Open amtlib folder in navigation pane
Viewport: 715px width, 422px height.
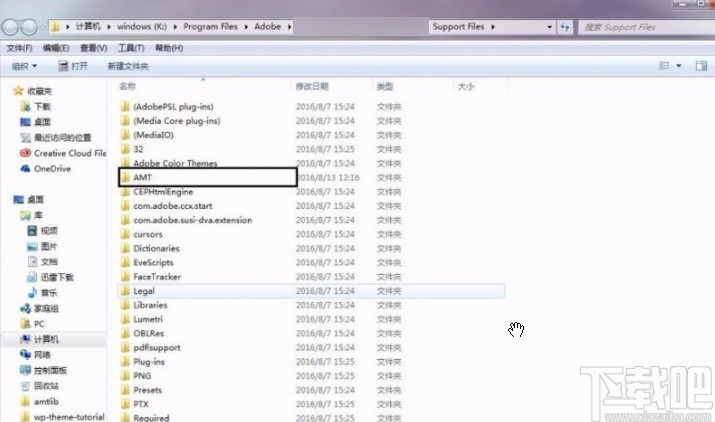coord(39,401)
